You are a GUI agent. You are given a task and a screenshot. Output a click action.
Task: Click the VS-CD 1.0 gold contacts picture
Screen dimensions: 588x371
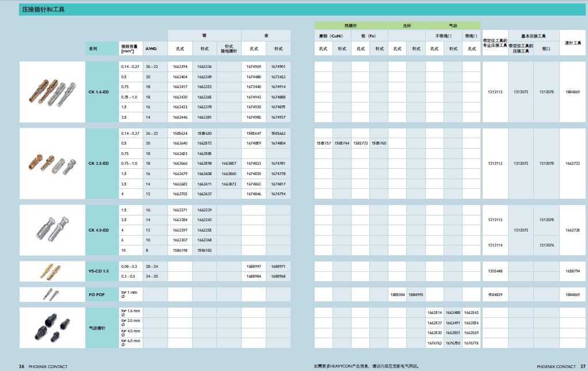click(x=52, y=271)
